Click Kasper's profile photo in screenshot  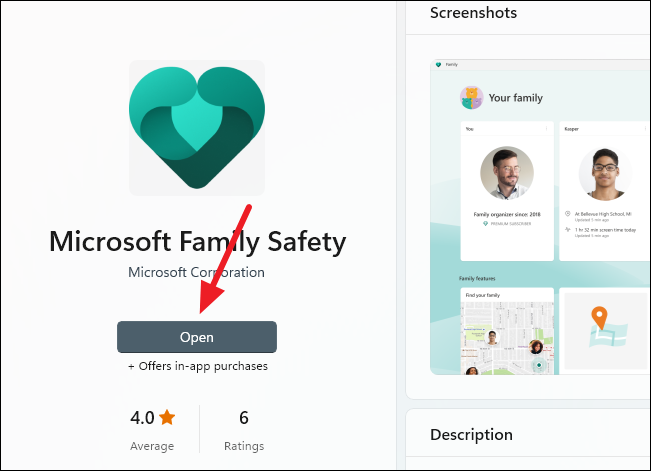(x=605, y=174)
